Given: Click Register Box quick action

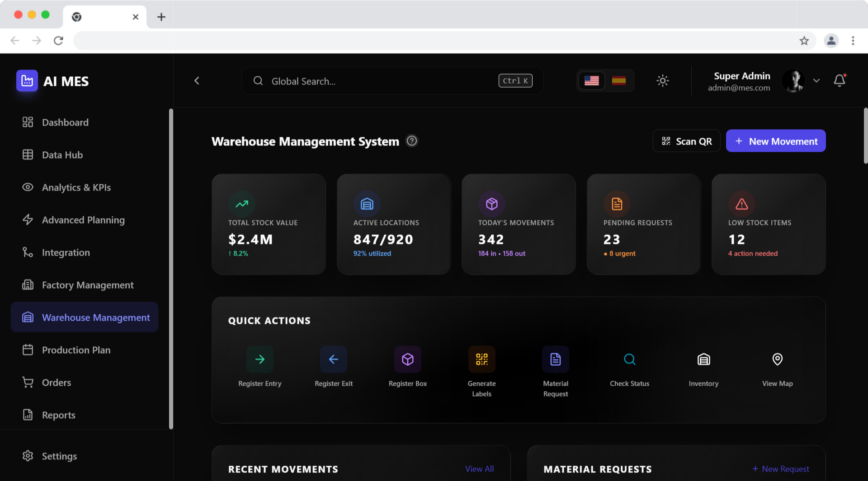Looking at the screenshot, I should click(408, 367).
